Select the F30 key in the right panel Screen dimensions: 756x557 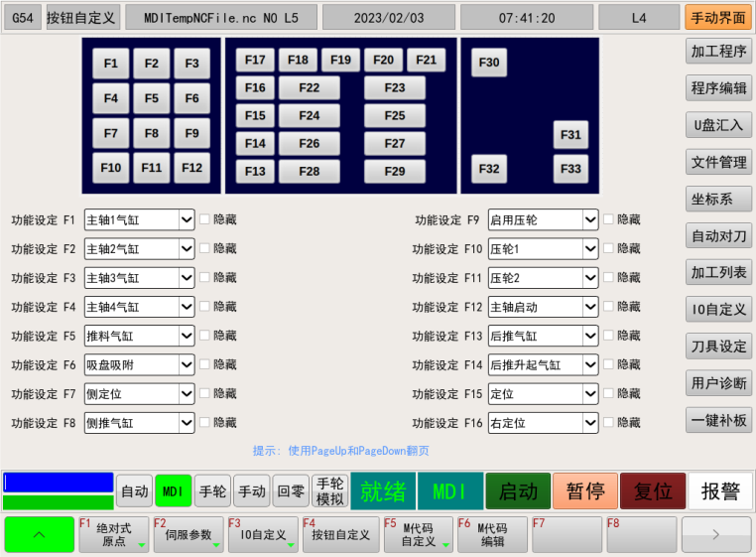tap(489, 63)
